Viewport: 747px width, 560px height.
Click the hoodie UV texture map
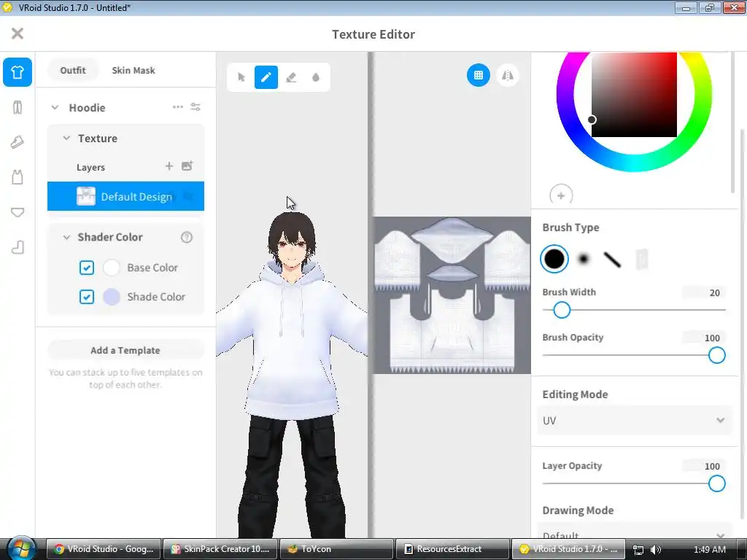(x=452, y=295)
